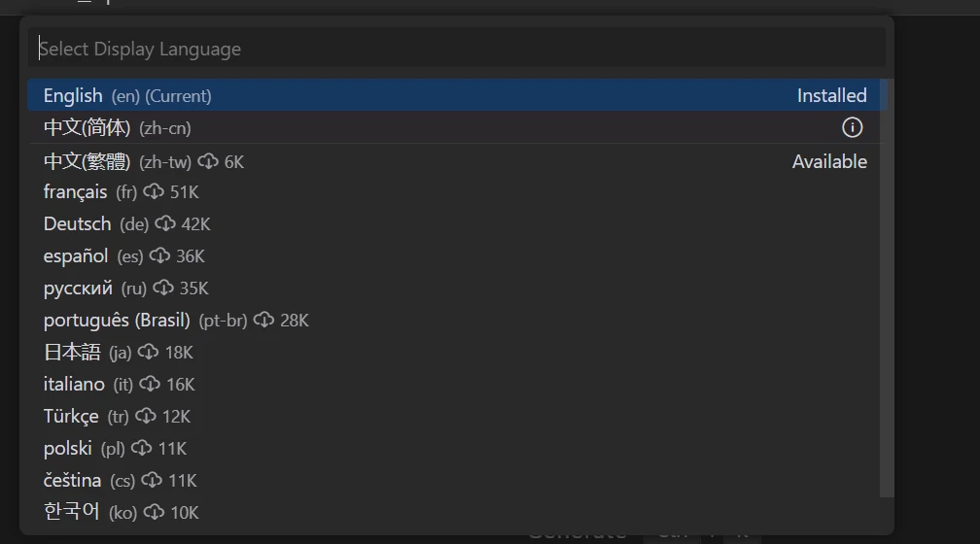Click the Installed label on English row
The width and height of the screenshot is (980, 544).
tap(831, 95)
